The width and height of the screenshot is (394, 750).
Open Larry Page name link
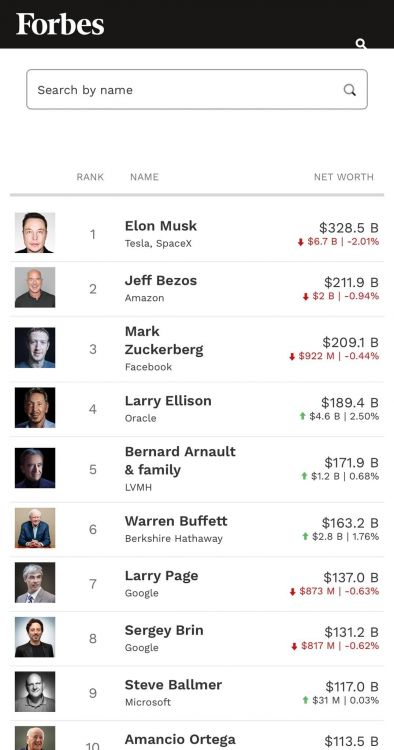coord(162,576)
